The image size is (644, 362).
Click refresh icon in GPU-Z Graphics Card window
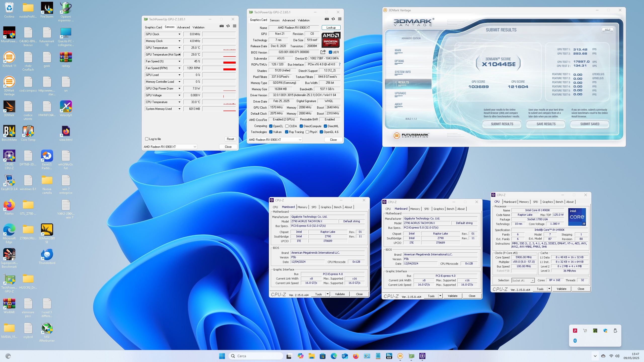pyautogui.click(x=333, y=19)
